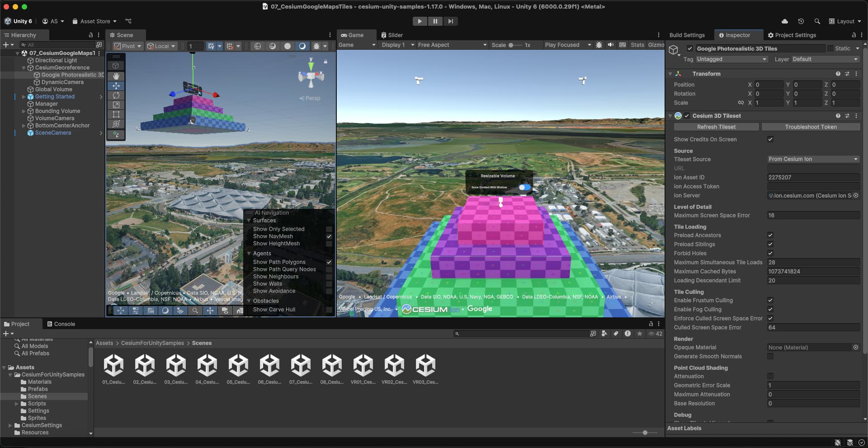Open the Layer dropdown showing Default
This screenshot has height=448, width=868.
click(x=825, y=59)
